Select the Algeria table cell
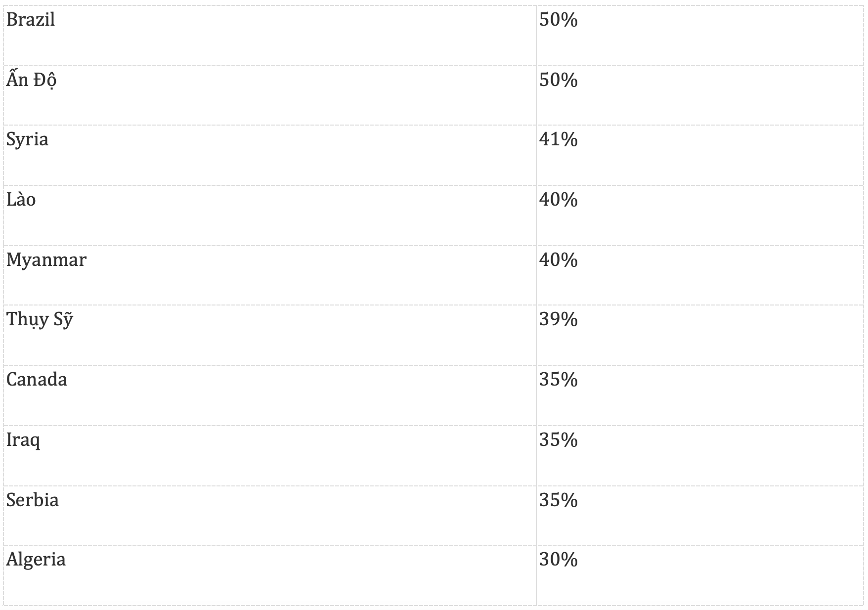Image resolution: width=868 pixels, height=610 pixels. point(36,560)
